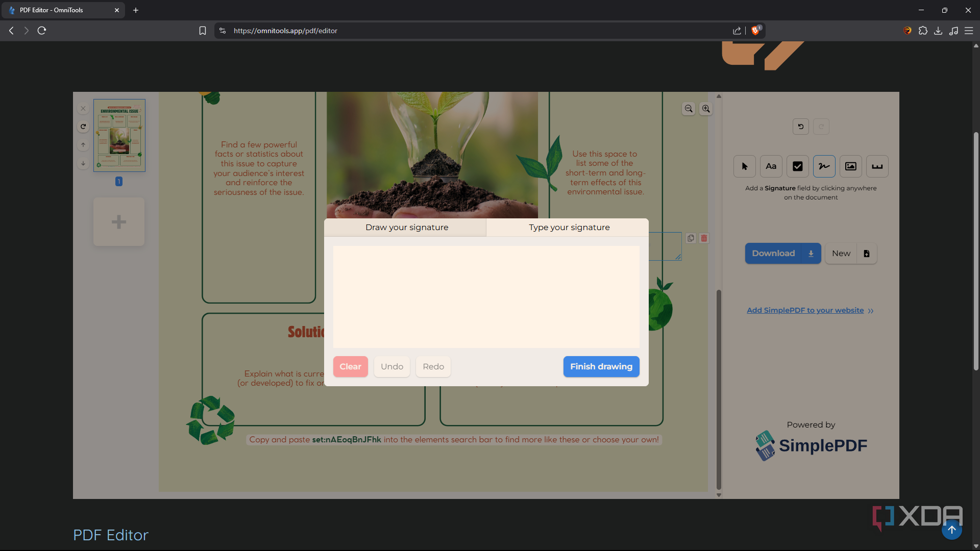The width and height of the screenshot is (980, 551).
Task: Zoom in the PDF page
Action: coord(706,109)
